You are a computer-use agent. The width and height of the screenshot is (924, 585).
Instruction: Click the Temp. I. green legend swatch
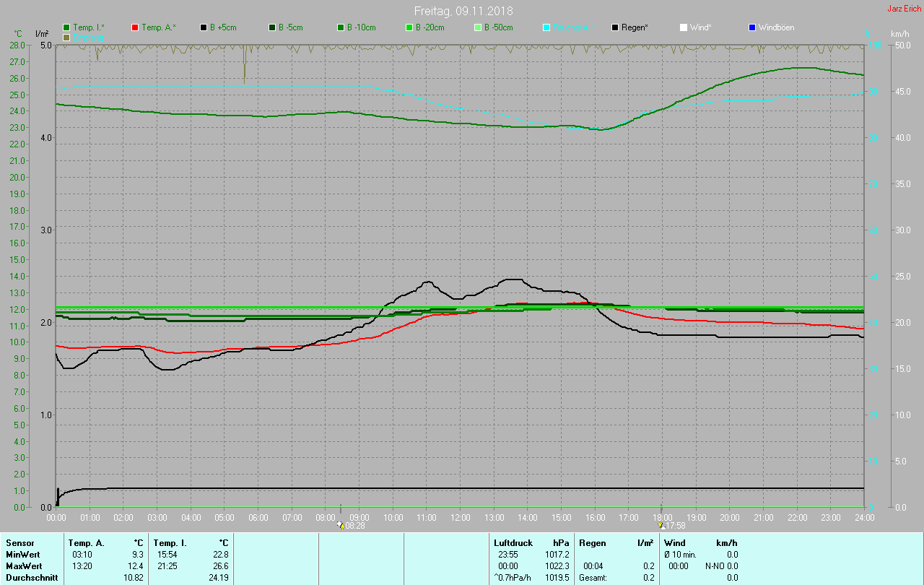coord(67,27)
